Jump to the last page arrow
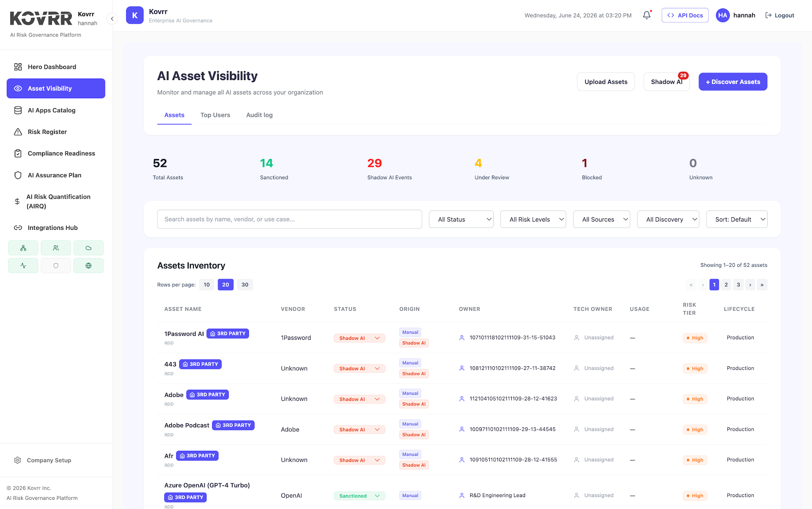This screenshot has width=812, height=509. [x=762, y=285]
